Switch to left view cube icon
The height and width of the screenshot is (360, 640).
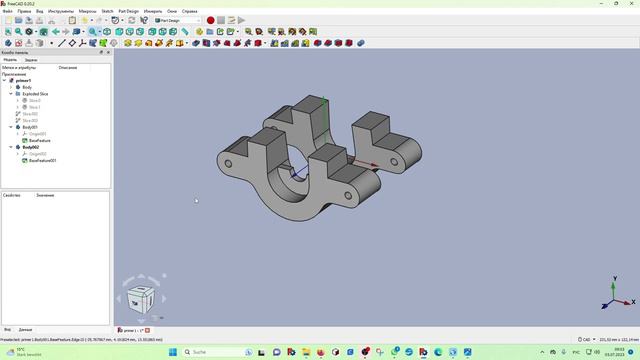tap(173, 31)
